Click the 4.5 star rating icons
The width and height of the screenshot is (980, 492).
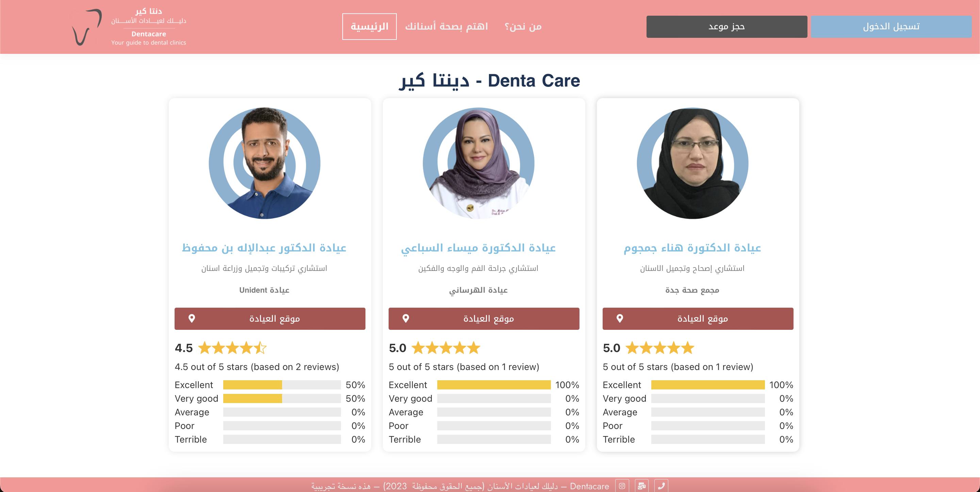(x=232, y=348)
